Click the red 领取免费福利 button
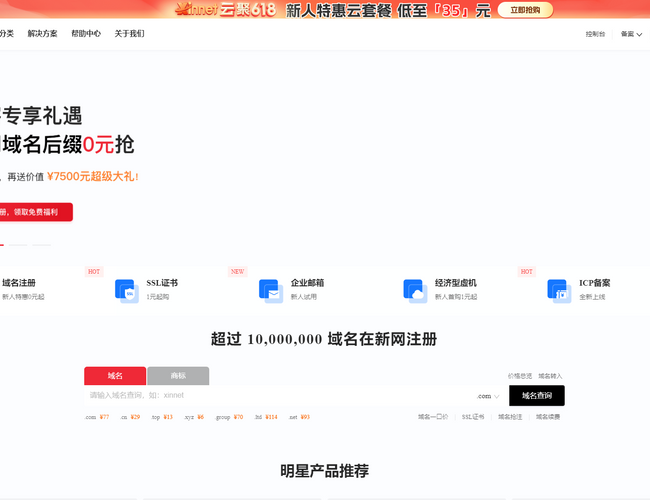The image size is (650, 500). (x=36, y=212)
